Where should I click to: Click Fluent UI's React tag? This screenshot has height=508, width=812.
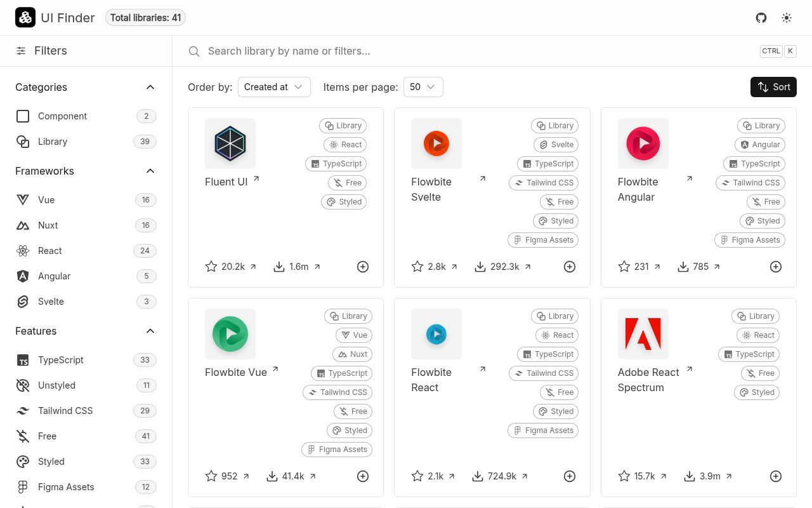tap(345, 145)
